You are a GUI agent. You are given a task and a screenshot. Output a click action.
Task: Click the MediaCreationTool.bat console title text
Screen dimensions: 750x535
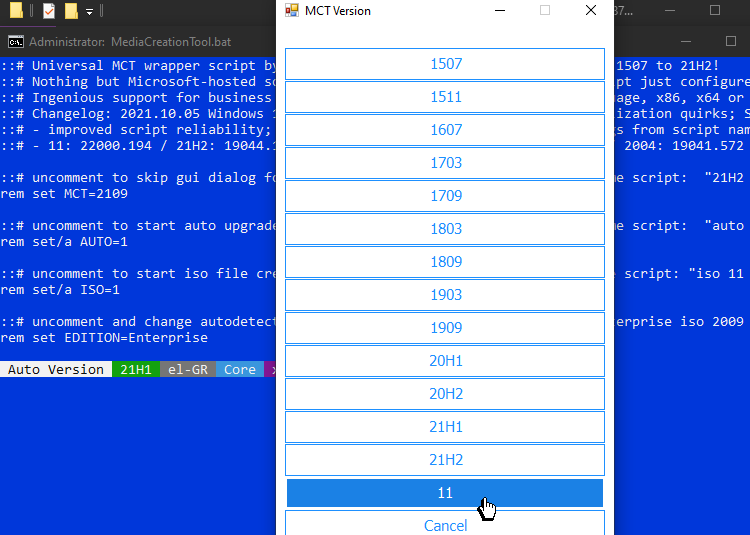[130, 42]
